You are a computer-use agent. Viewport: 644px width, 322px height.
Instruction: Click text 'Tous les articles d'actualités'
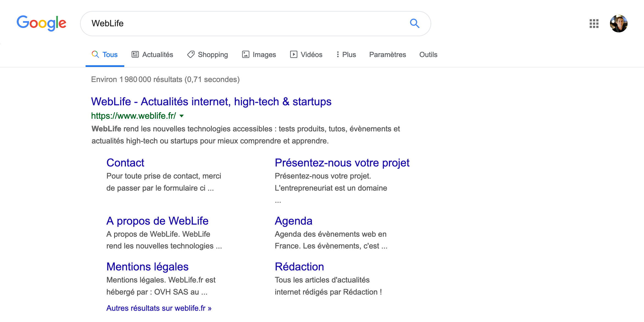click(322, 280)
